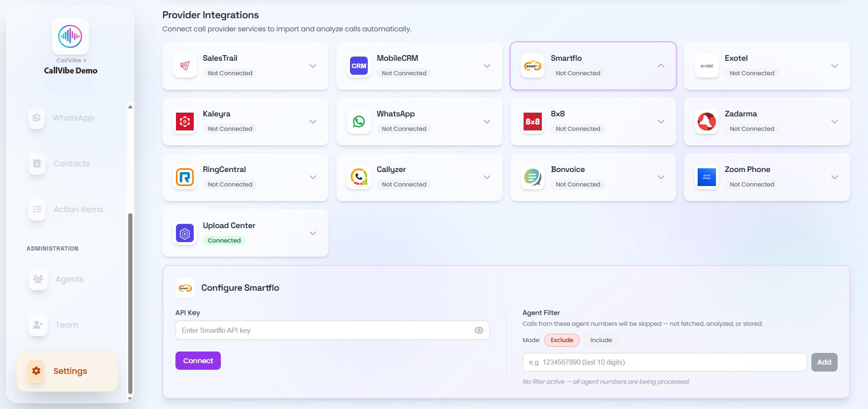Click the agent number input field
868x409 pixels.
click(664, 362)
